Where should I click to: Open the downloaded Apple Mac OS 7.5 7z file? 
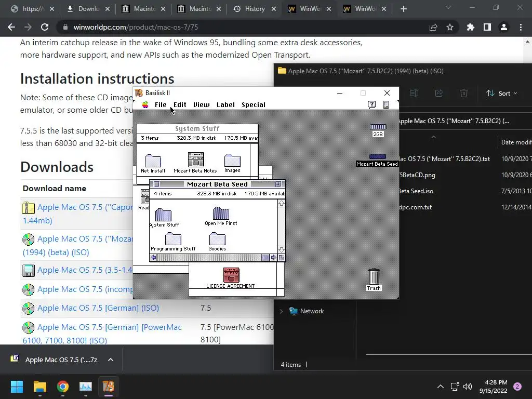tap(61, 360)
